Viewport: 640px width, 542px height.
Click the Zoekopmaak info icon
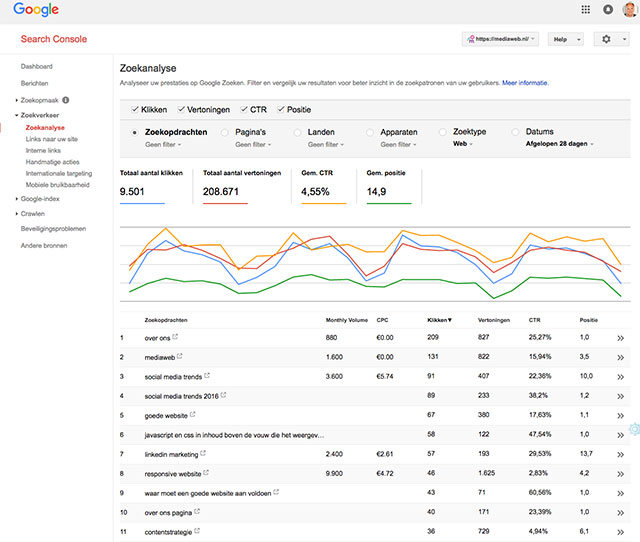66,100
